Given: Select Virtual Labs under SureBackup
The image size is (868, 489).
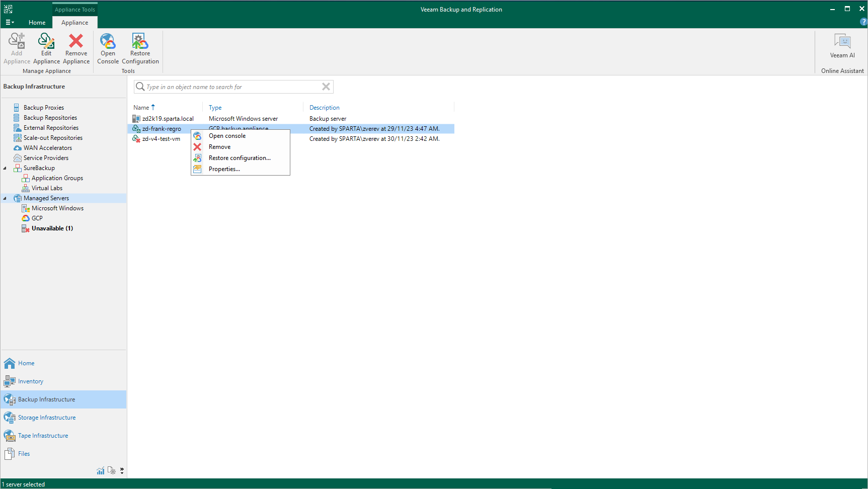Looking at the screenshot, I should point(47,188).
